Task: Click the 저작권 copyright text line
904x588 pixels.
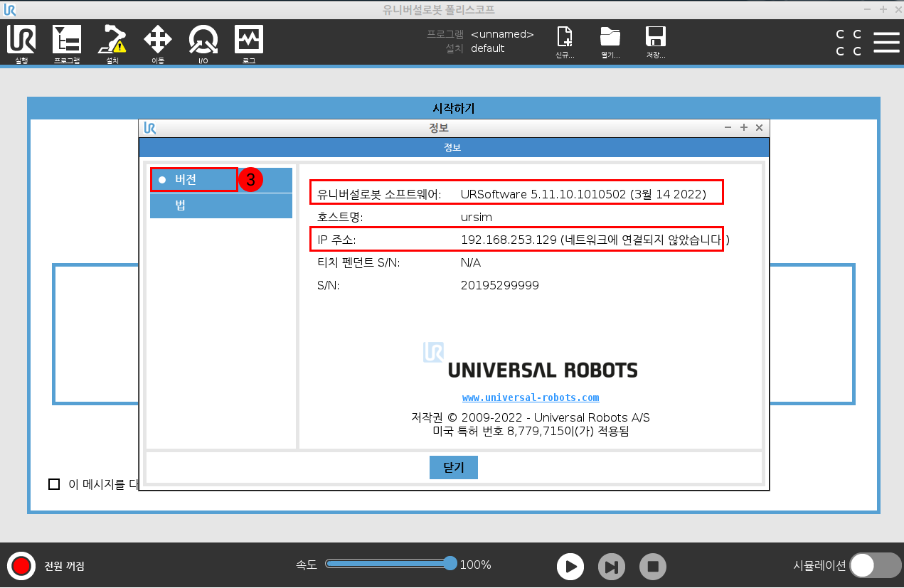Action: click(x=531, y=417)
